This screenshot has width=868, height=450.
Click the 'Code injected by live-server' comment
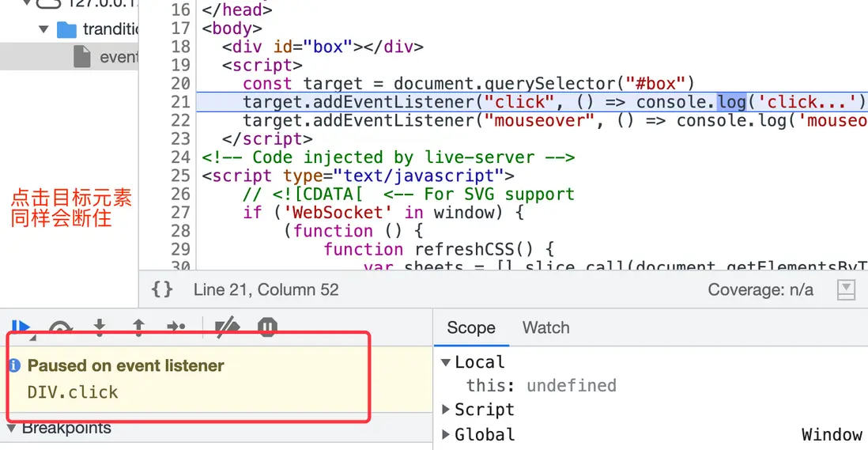click(388, 157)
